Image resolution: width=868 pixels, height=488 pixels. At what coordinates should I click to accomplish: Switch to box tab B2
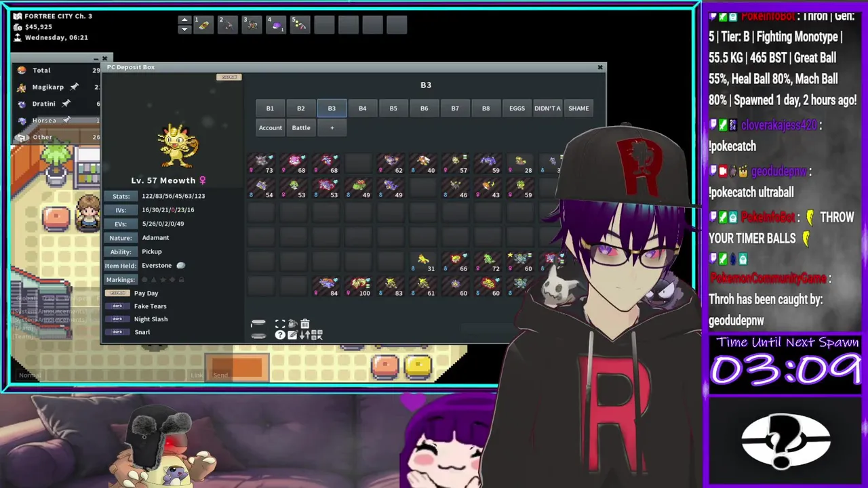pyautogui.click(x=300, y=108)
